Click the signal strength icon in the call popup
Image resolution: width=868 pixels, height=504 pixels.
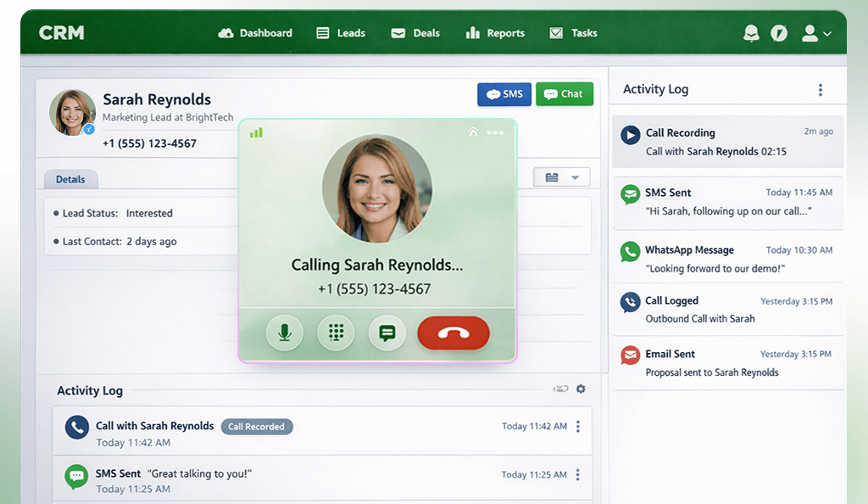click(x=256, y=133)
